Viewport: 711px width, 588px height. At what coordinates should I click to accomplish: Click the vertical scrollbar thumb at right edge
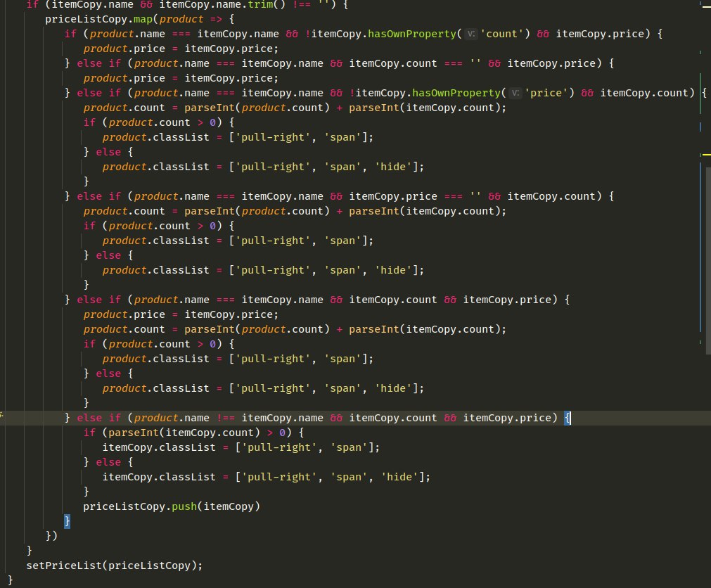(708, 261)
